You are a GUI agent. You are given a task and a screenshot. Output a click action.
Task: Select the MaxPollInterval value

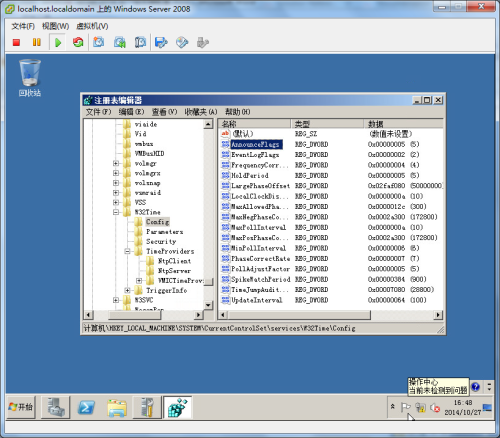click(x=259, y=227)
